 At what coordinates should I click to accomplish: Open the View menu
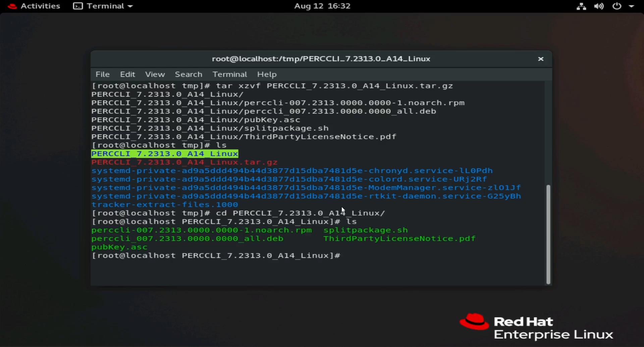(x=155, y=74)
